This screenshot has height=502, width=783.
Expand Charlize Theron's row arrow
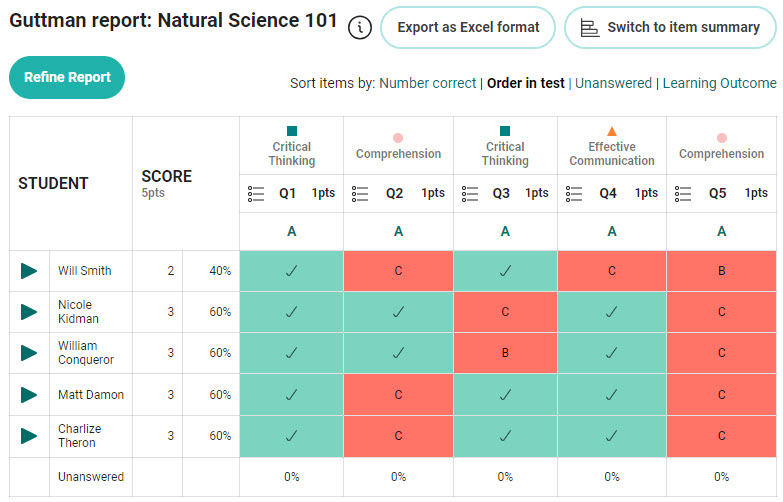click(29, 436)
